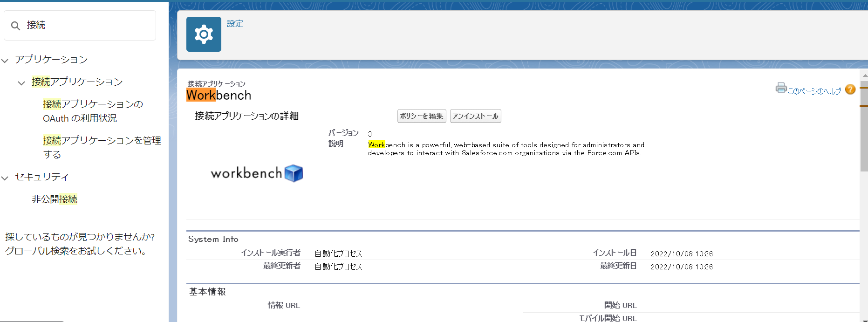
Task: Click the Setup gear icon
Action: coord(204,34)
